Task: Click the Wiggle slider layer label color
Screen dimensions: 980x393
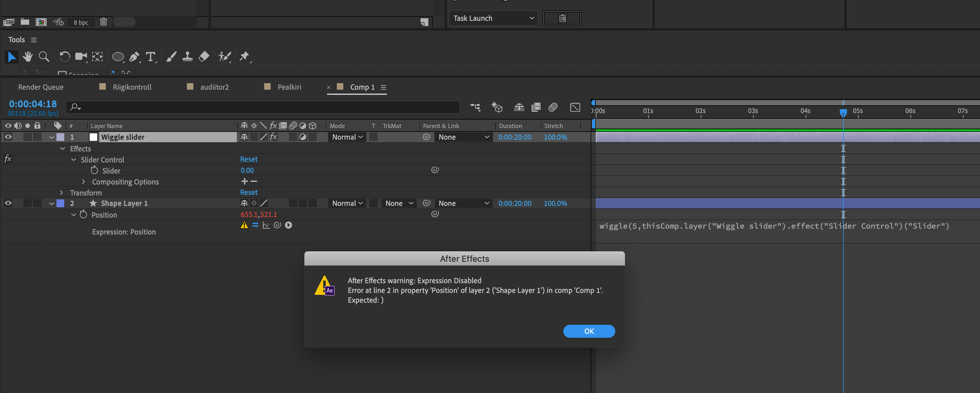Action: pyautogui.click(x=60, y=137)
